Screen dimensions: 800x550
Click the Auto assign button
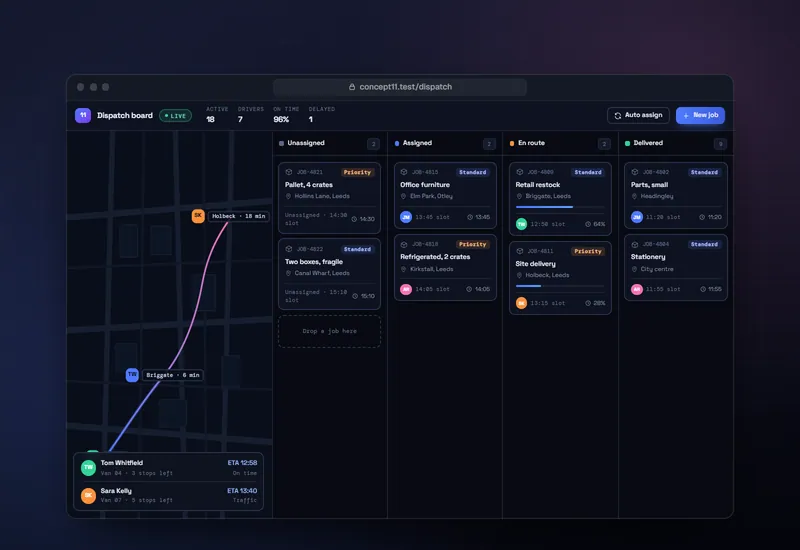[x=638, y=115]
